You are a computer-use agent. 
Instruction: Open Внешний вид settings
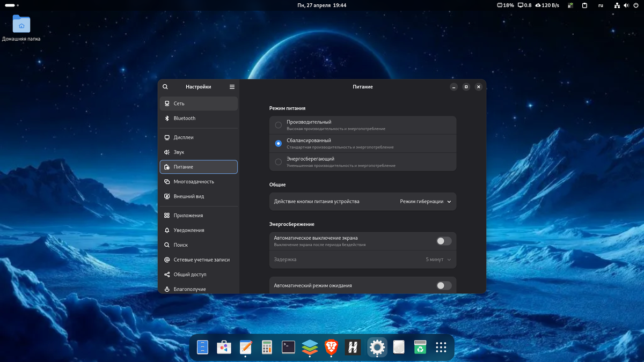point(199,196)
